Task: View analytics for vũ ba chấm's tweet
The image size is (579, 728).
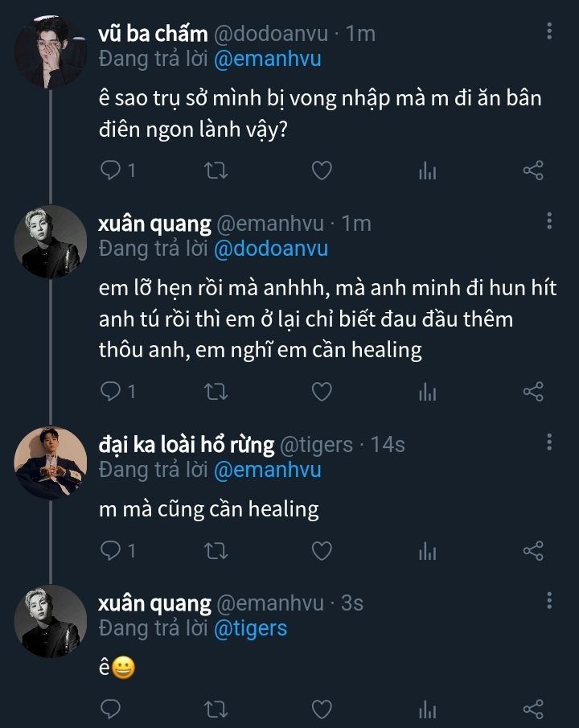Action: coord(428,171)
